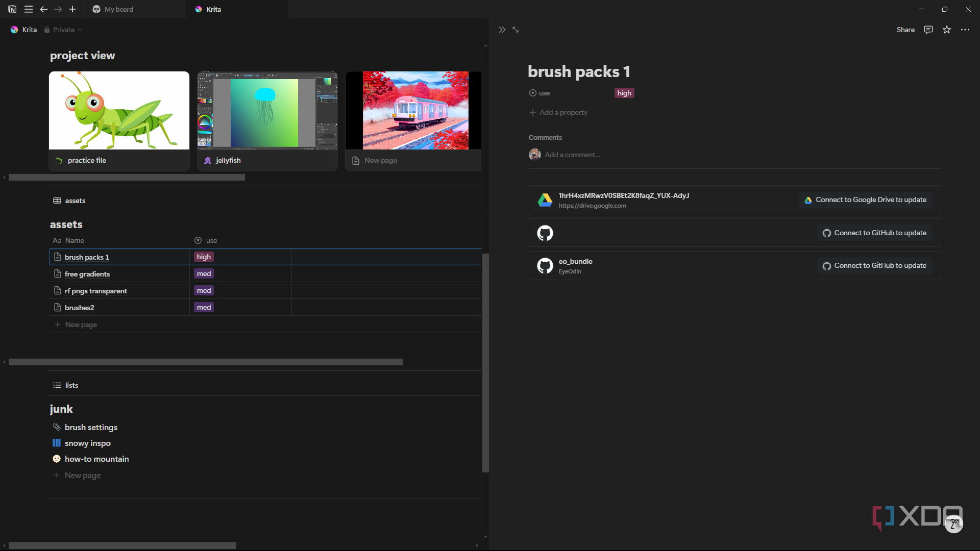The width and height of the screenshot is (980, 551).
Task: Open the use property selector in panel
Action: [540, 93]
